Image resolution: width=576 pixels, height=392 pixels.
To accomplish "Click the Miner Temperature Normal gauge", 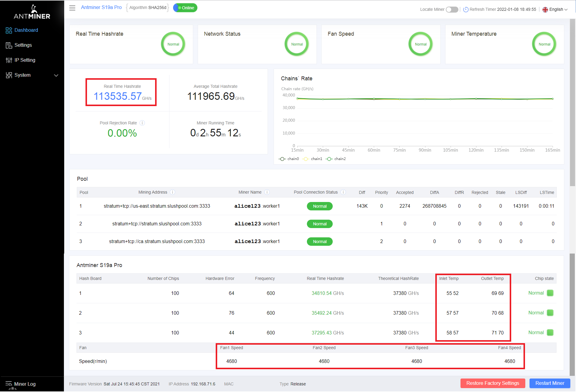I will pyautogui.click(x=544, y=44).
